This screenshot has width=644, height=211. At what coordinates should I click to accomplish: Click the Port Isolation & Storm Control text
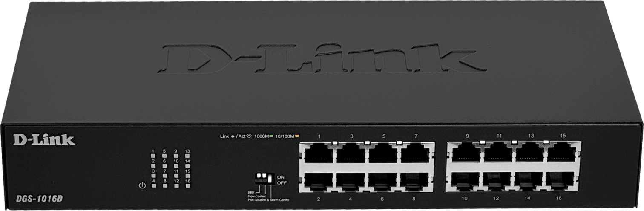(269, 200)
